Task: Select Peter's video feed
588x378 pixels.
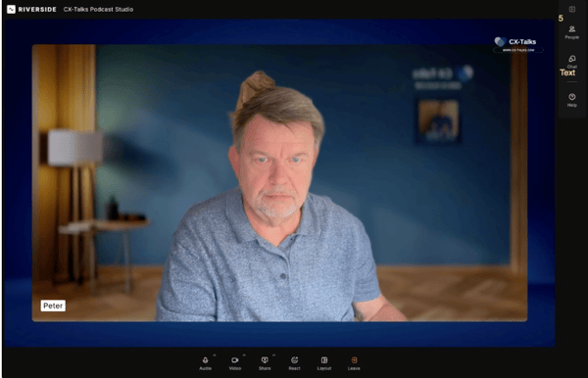Action: tap(279, 183)
